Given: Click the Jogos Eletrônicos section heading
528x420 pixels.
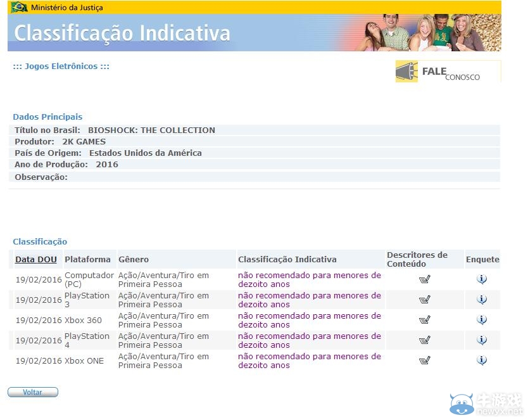Looking at the screenshot, I should click(x=61, y=67).
